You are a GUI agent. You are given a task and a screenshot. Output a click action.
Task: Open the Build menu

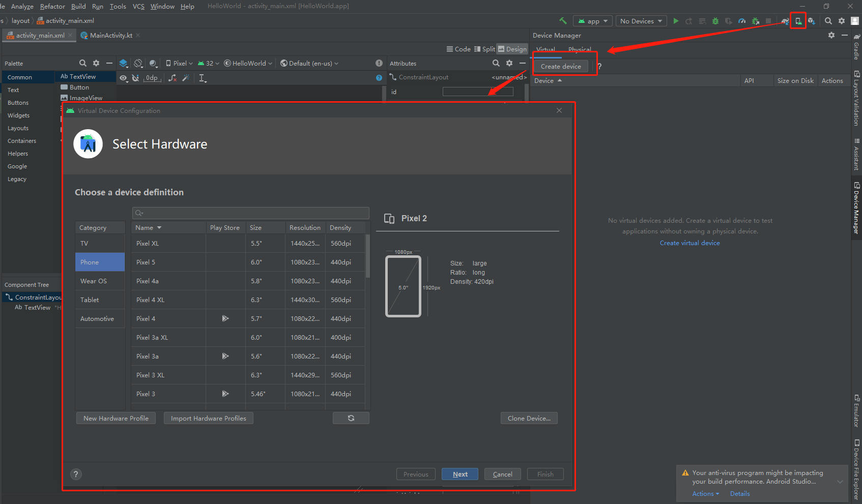tap(78, 6)
